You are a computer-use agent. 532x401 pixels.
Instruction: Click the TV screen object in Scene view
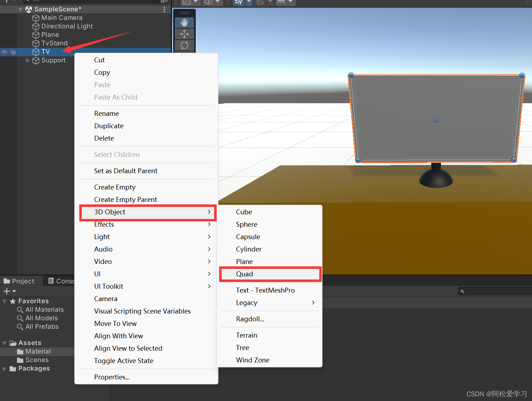click(x=436, y=119)
